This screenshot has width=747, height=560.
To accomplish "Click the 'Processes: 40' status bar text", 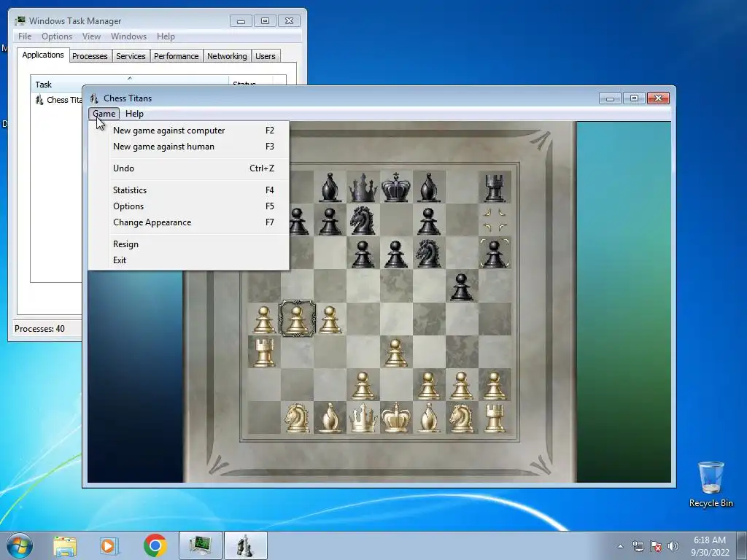I will pos(39,329).
